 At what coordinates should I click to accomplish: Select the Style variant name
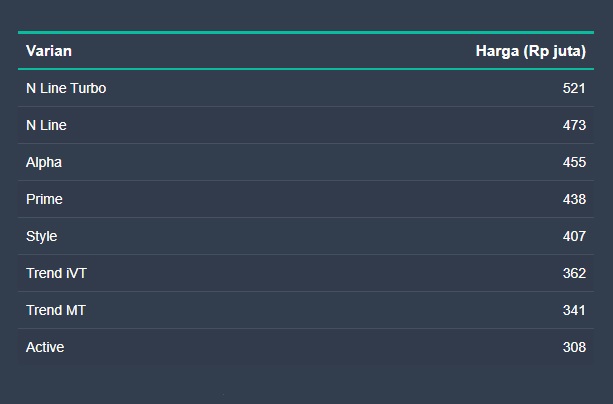42,236
